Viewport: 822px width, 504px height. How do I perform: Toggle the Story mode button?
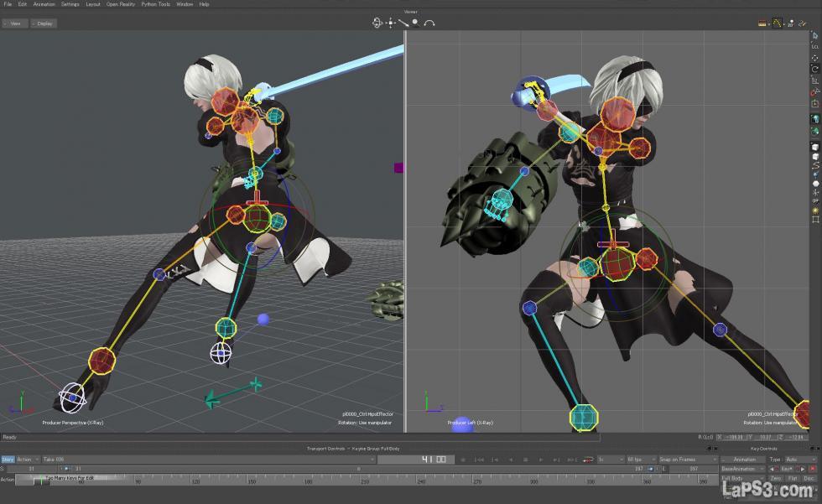(x=8, y=460)
